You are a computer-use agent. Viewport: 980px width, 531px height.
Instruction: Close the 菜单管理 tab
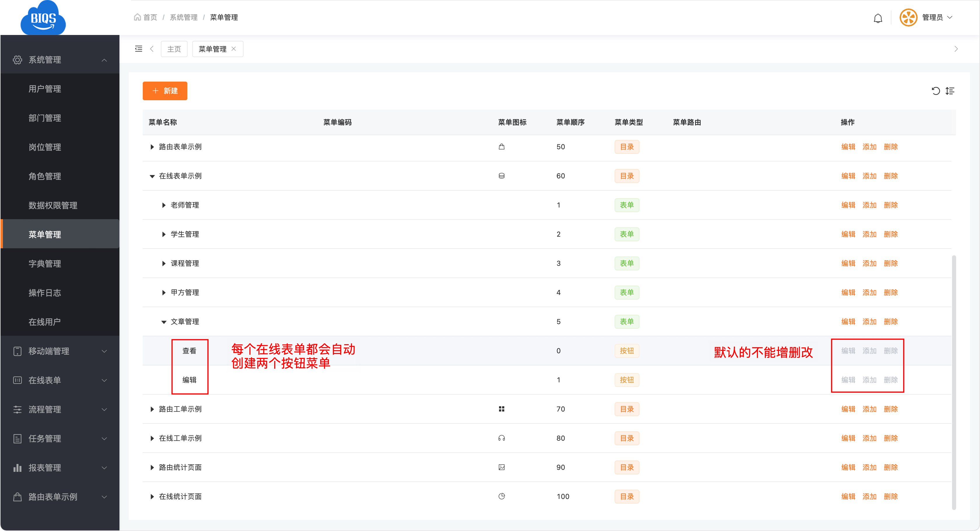coord(234,49)
